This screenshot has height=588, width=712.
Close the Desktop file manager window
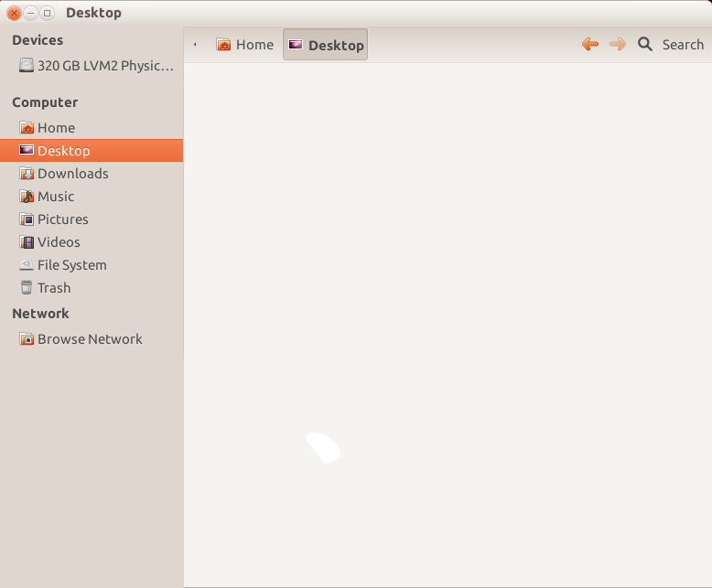[x=14, y=13]
